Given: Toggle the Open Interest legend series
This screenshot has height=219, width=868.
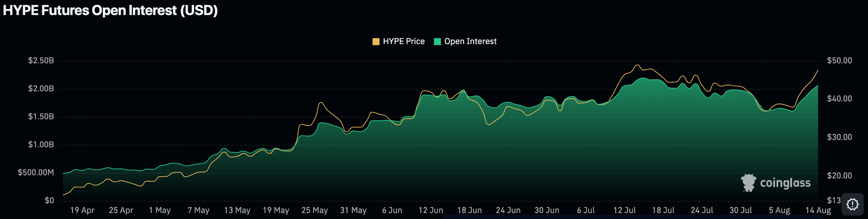Looking at the screenshot, I should point(465,41).
